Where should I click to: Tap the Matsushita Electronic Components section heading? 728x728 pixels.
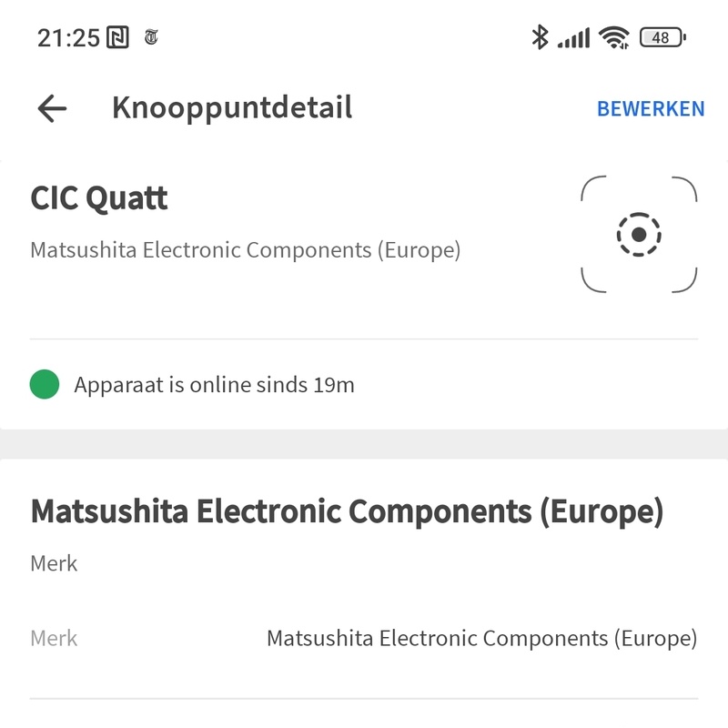[347, 511]
